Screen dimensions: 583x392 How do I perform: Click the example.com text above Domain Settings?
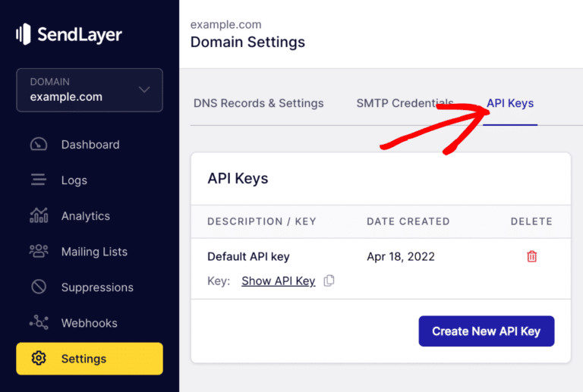(225, 24)
